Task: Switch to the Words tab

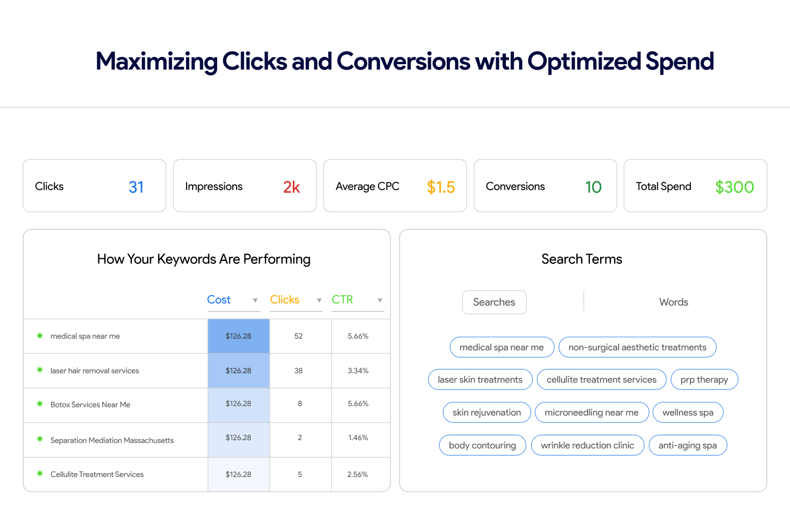Action: point(674,302)
